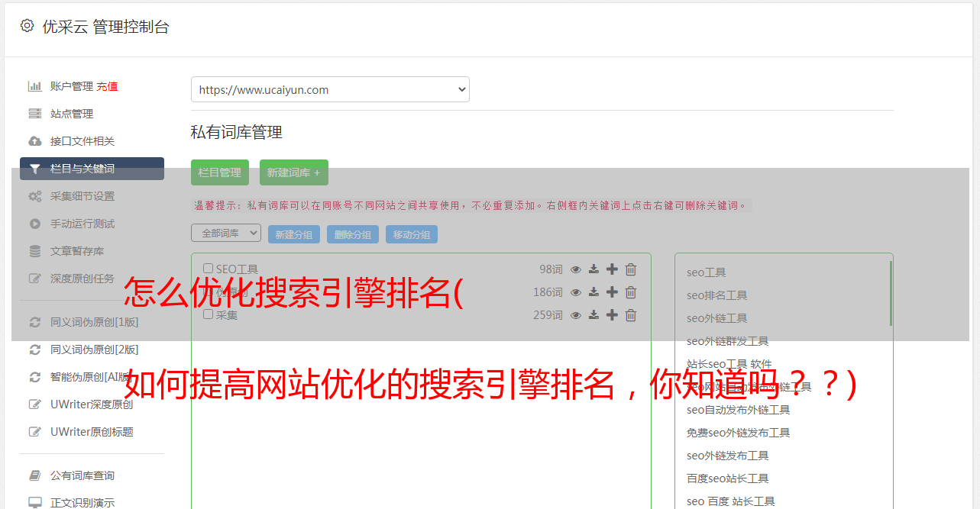Screen dimensions: 980x509
Task: Download the SEO工具 word library
Action: (x=593, y=269)
